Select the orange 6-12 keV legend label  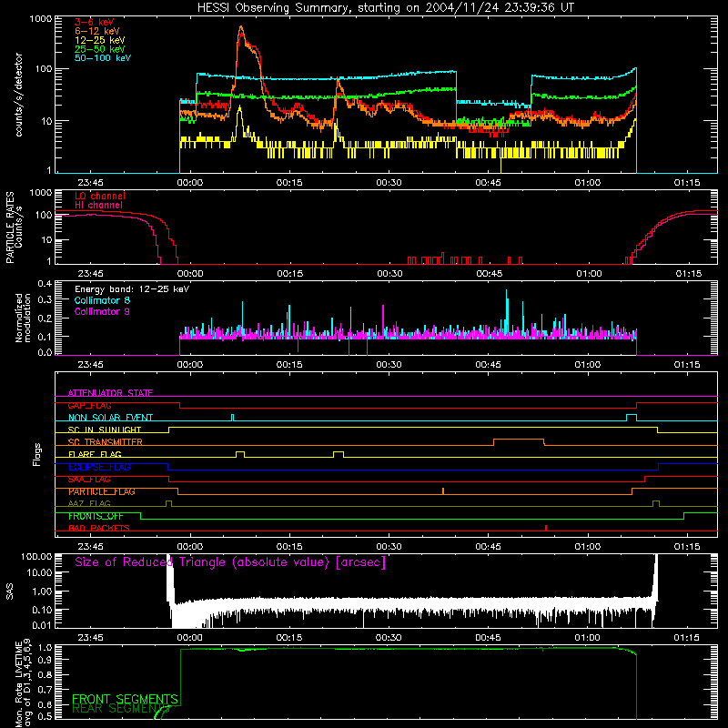[97, 31]
